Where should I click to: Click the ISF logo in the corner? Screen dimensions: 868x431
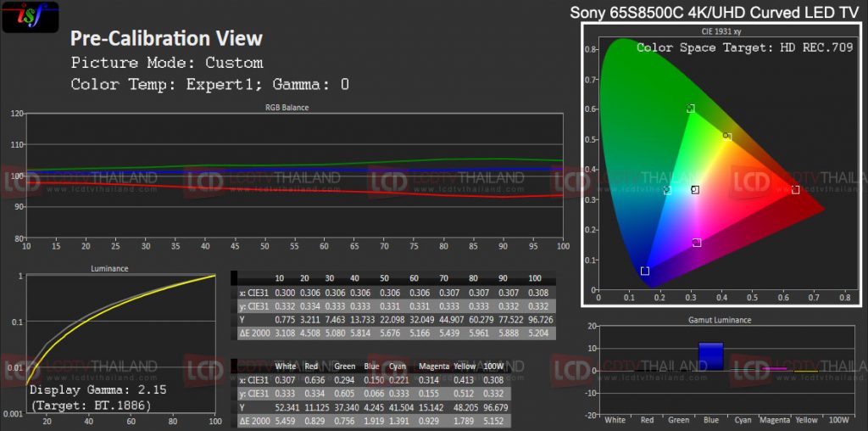click(x=31, y=17)
